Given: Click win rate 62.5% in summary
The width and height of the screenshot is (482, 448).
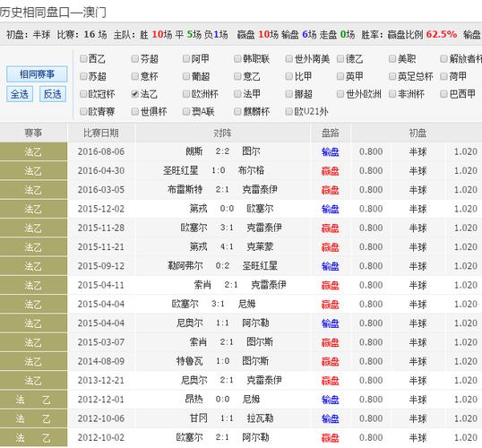Looking at the screenshot, I should [x=442, y=34].
